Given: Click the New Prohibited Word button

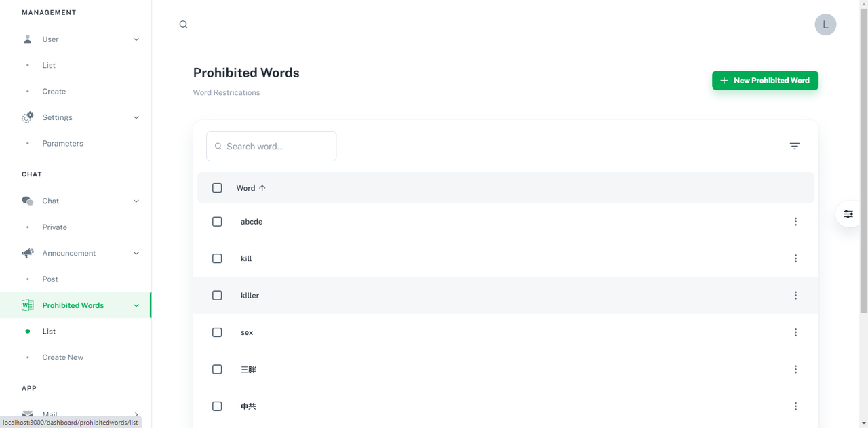Looking at the screenshot, I should pyautogui.click(x=765, y=80).
